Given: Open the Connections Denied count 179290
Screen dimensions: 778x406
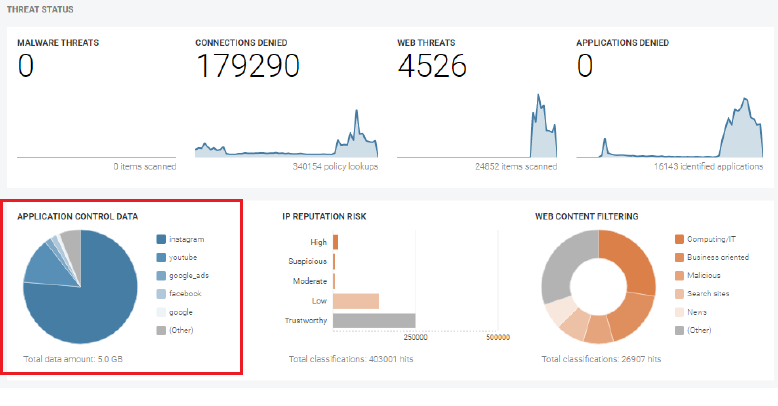Looking at the screenshot, I should coord(247,67).
